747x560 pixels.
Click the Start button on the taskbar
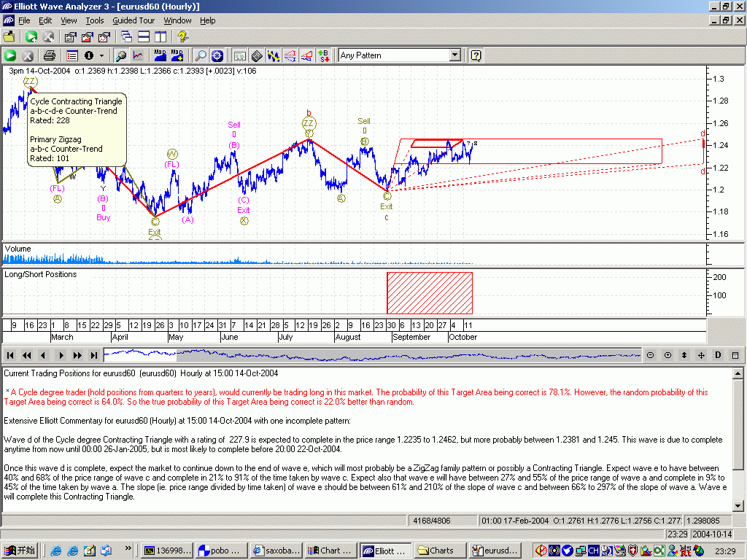[x=20, y=551]
